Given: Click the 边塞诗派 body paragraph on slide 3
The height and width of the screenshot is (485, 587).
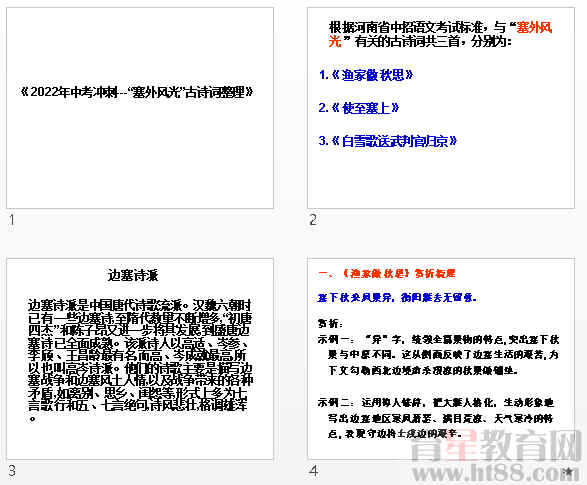Looking at the screenshot, I should tap(140, 360).
